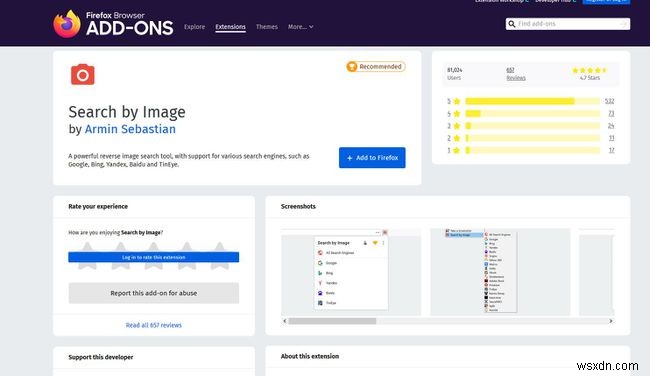Click the screenshots right scroll arrow

click(611, 321)
